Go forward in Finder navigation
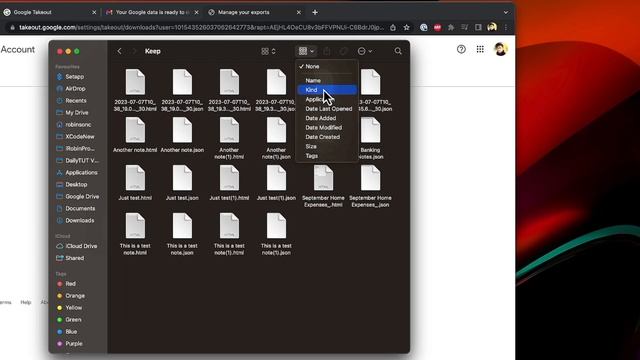The image size is (640, 360). click(x=134, y=51)
